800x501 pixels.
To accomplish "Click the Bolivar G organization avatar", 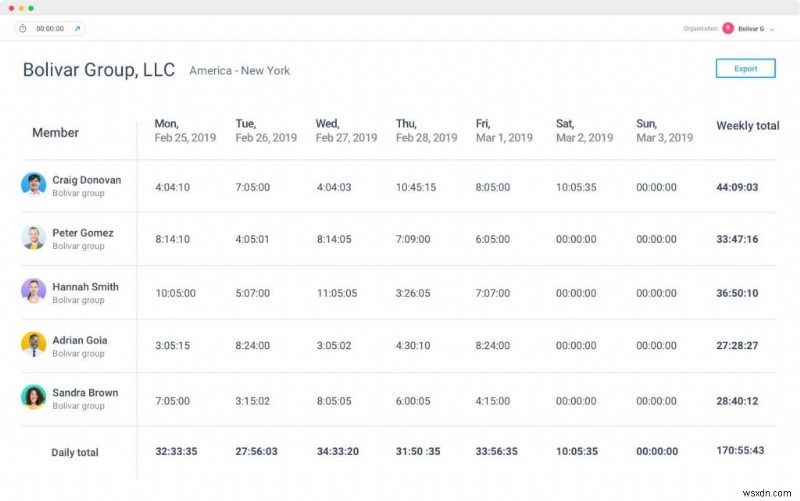I will coord(727,29).
